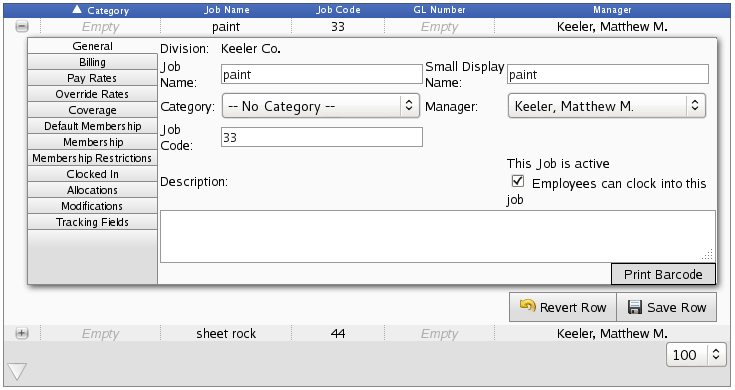Screen dimensions: 735x390
Task: Open the Membership Restrictions tab
Action: coord(92,158)
